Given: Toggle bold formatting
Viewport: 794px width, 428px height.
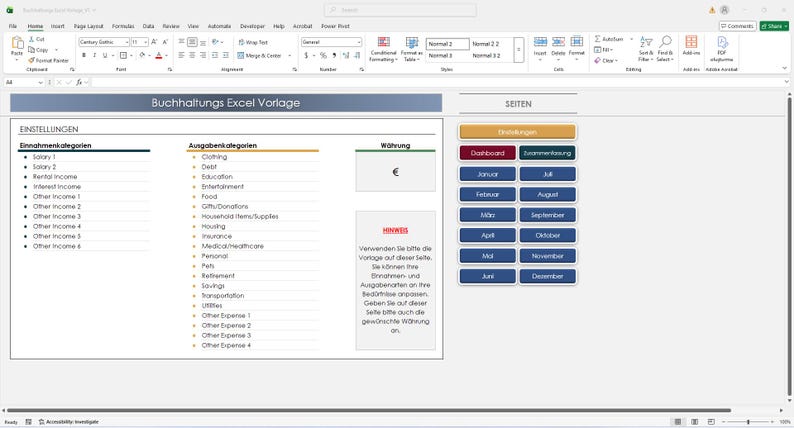Looking at the screenshot, I should click(84, 55).
